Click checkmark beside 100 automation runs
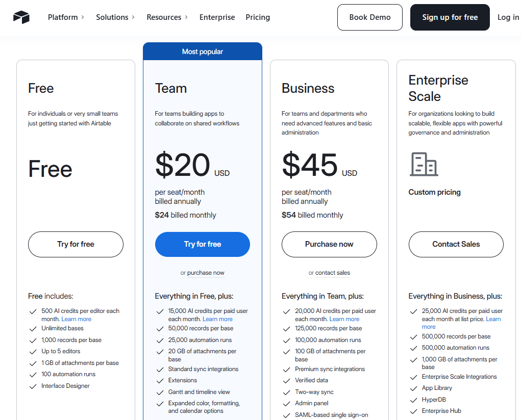 click(x=33, y=375)
